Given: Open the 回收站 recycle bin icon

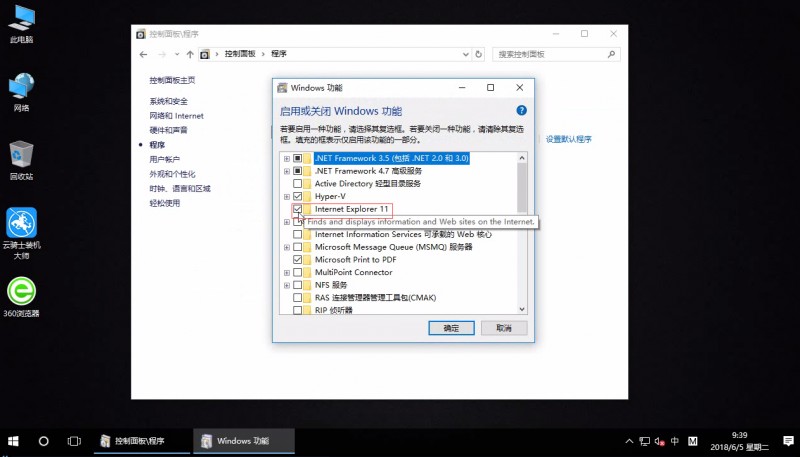Looking at the screenshot, I should pos(21,161).
